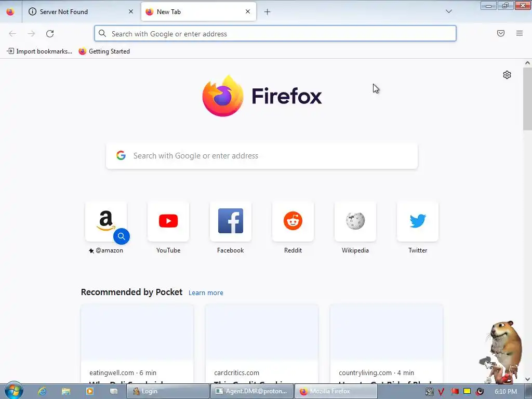Click the scrollbar down arrow
The width and height of the screenshot is (532, 399).
[x=527, y=379]
